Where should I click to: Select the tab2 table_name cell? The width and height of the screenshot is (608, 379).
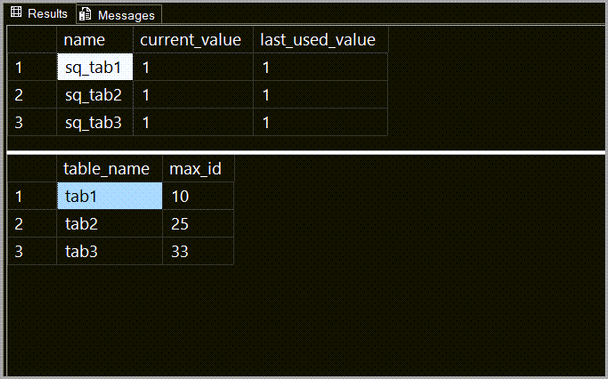coord(109,223)
